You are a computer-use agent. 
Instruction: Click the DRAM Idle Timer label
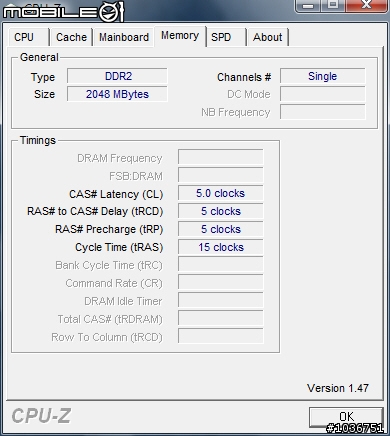tap(123, 302)
